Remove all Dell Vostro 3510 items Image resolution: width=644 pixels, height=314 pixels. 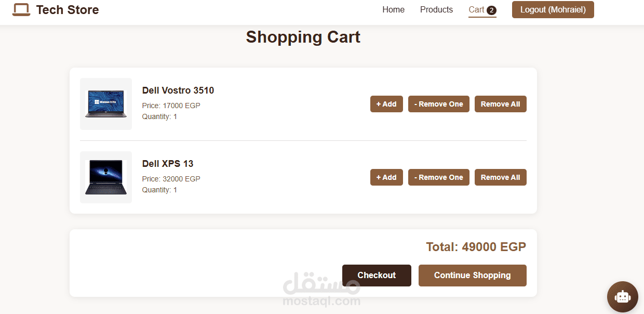(x=500, y=104)
